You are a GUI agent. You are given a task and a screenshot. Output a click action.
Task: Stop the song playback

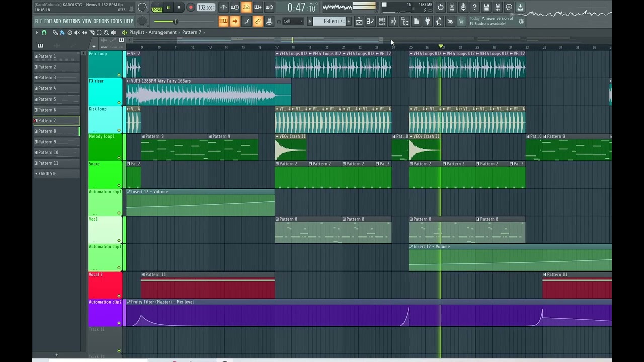pos(179,7)
